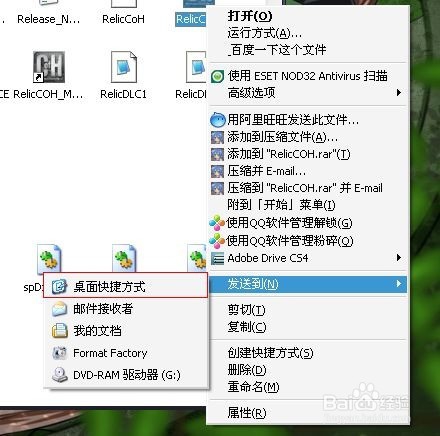The height and width of the screenshot is (436, 440).
Task: Choose 打开(O) from the context menu
Action: click(x=308, y=16)
